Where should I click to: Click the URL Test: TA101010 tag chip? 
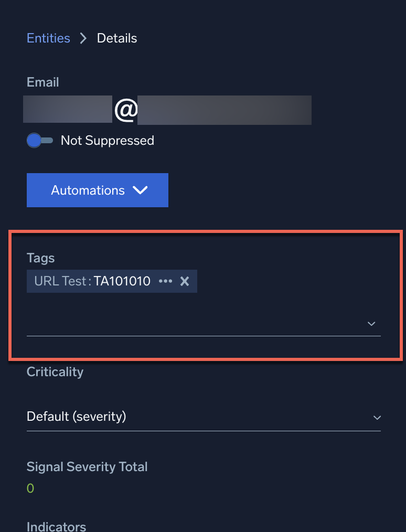[x=92, y=282]
